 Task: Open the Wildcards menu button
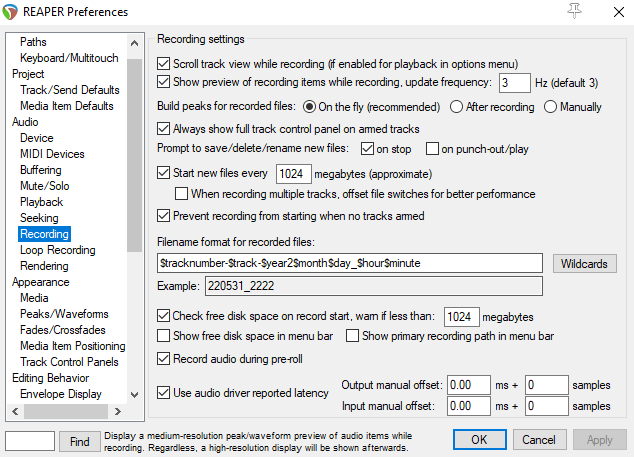pos(585,264)
